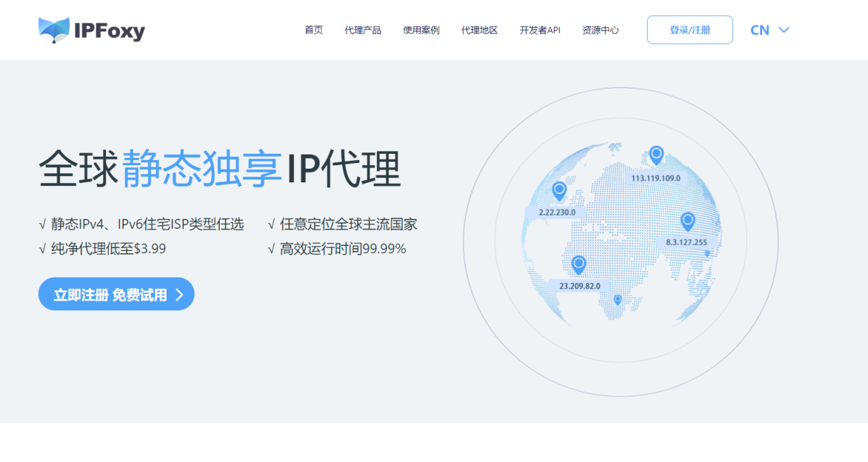The width and height of the screenshot is (868, 462).
Task: Visit the 使用案例 page
Action: [x=421, y=30]
